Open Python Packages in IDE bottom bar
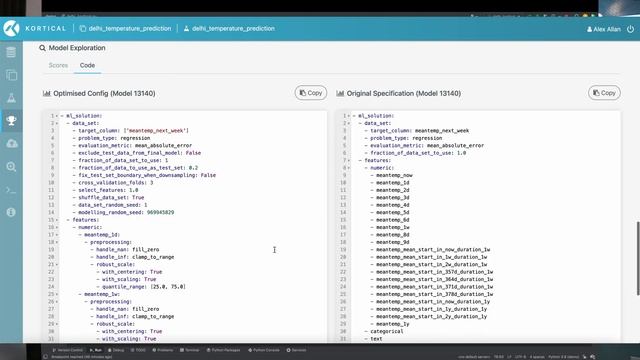640x360 pixels. [223, 350]
